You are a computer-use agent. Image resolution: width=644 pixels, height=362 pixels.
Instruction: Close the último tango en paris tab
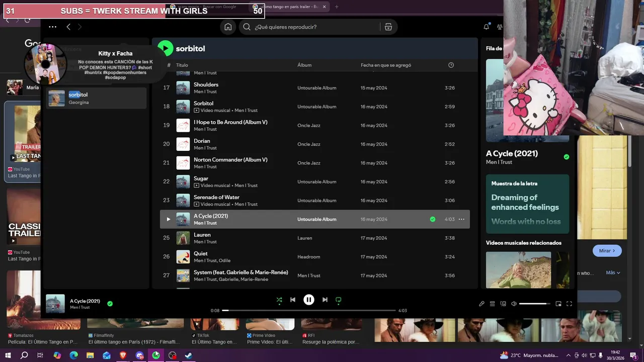(325, 7)
